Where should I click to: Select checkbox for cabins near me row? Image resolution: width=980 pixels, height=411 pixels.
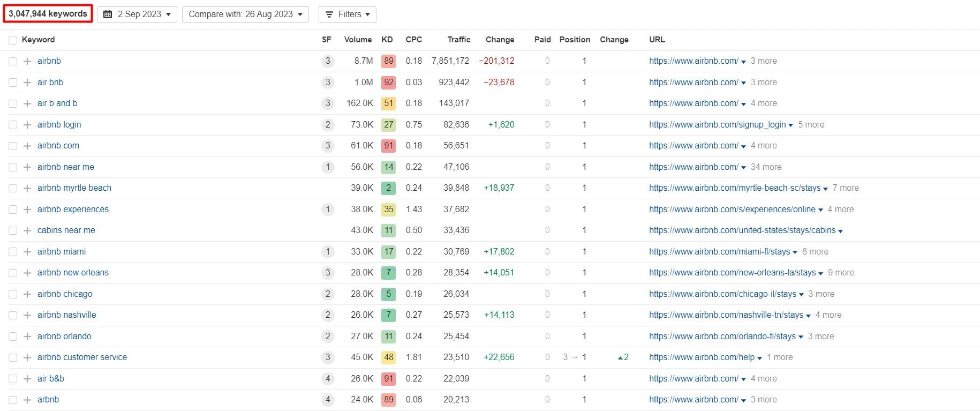[x=13, y=230]
